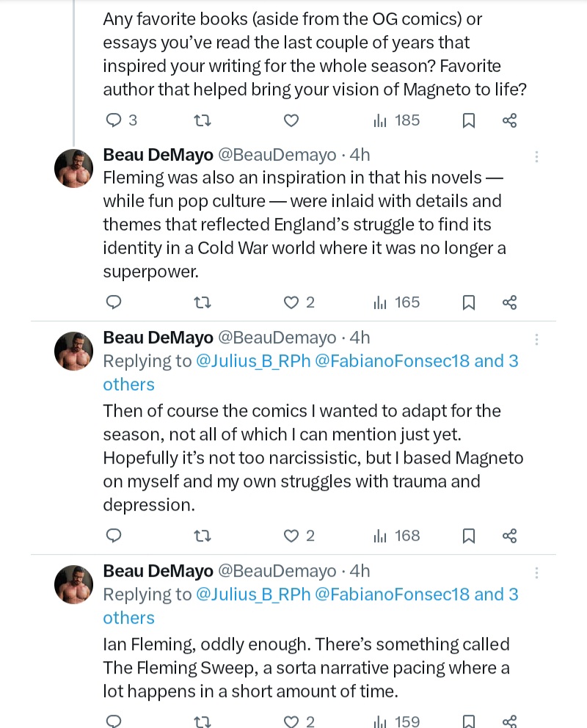Show the '3 others' recipients in the last reply
The width and height of the screenshot is (587, 728).
(310, 606)
